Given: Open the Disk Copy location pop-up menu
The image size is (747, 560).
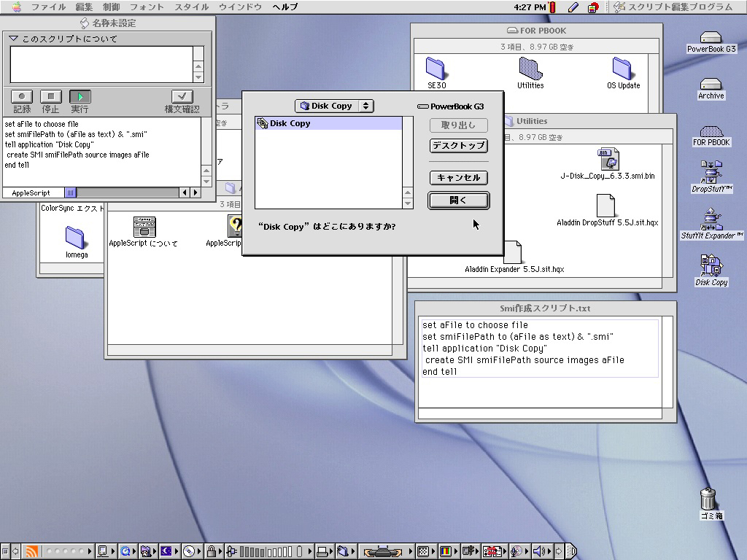Looking at the screenshot, I should 334,106.
